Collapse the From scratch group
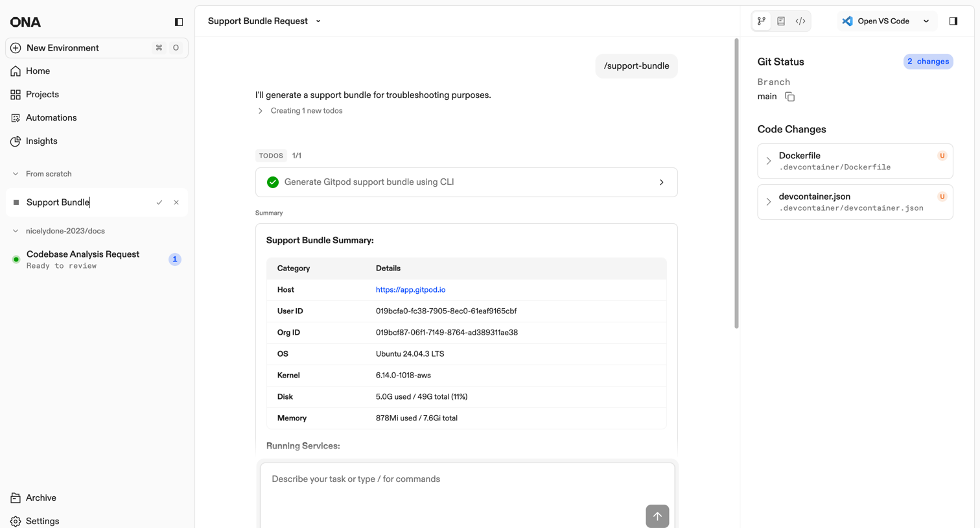Image resolution: width=980 pixels, height=528 pixels. (16, 174)
